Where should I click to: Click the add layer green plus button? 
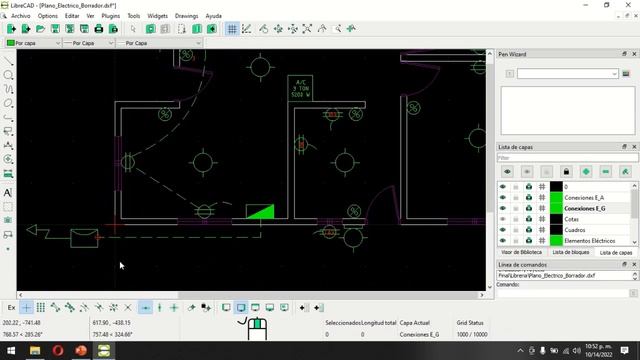tap(586, 172)
